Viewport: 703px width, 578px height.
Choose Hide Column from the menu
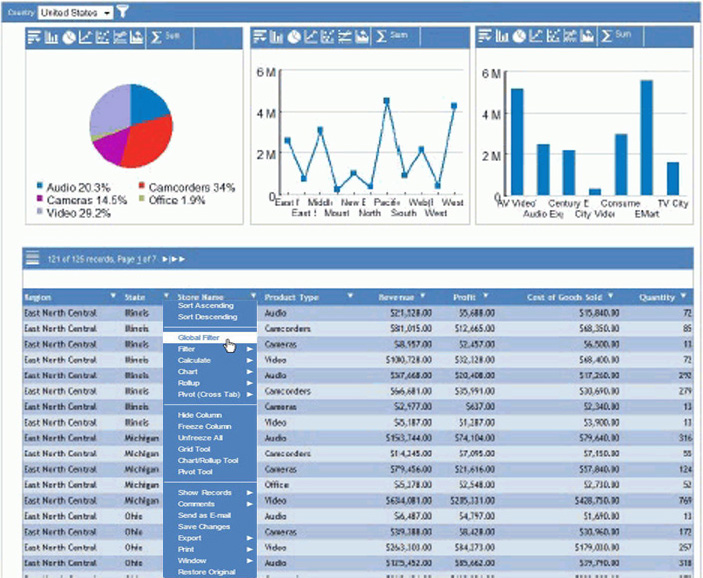pos(200,415)
